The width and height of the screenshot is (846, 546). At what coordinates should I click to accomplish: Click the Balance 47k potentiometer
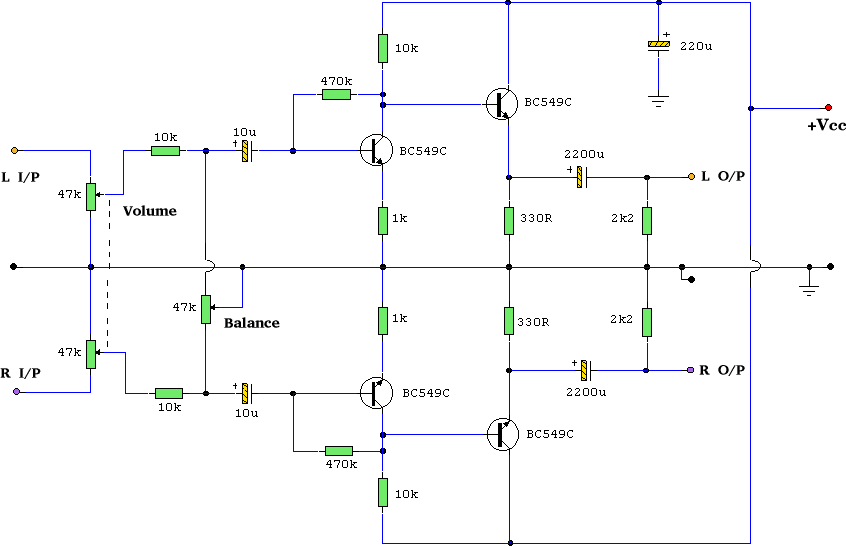205,309
